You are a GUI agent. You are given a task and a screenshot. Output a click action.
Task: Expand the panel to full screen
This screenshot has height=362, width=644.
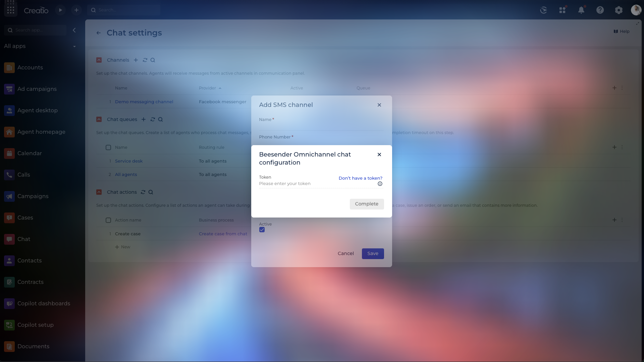tap(638, 23)
